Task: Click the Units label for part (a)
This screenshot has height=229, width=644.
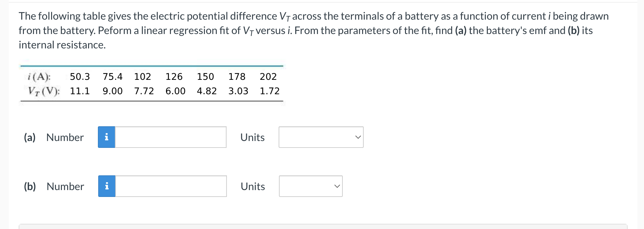Action: (252, 137)
